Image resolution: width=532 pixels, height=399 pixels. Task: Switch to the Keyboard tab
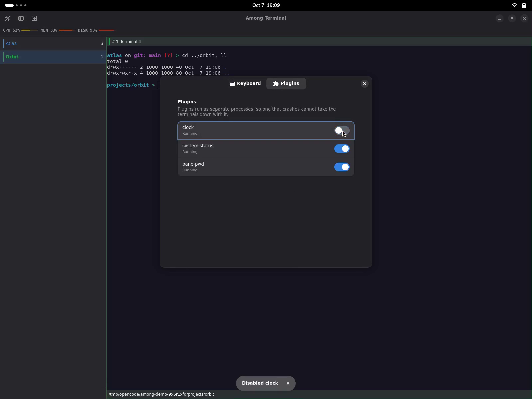245,84
